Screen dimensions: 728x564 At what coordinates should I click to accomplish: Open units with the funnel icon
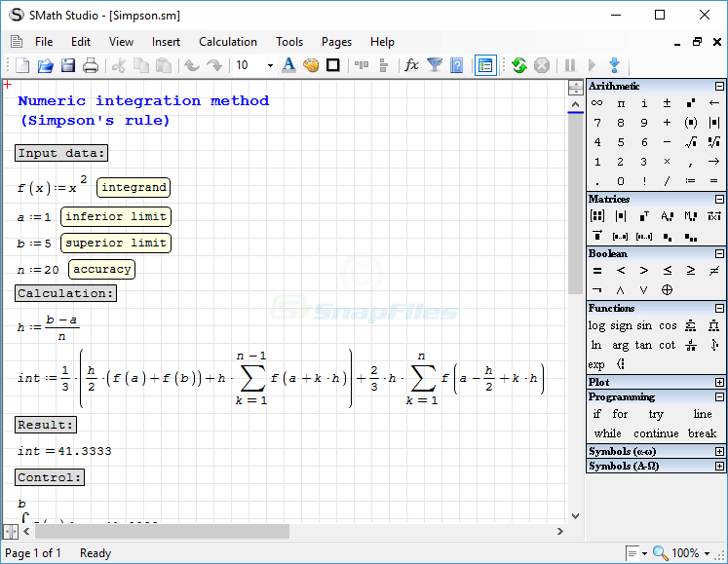click(434, 65)
